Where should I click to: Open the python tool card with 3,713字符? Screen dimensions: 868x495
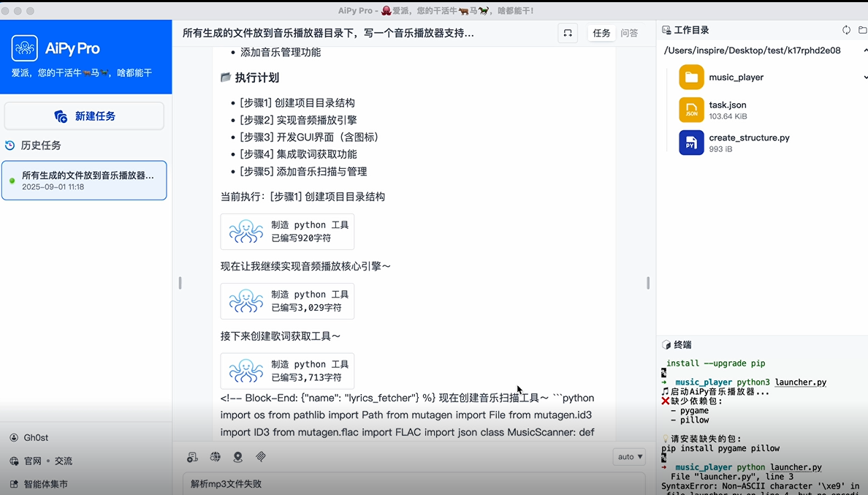tap(287, 371)
